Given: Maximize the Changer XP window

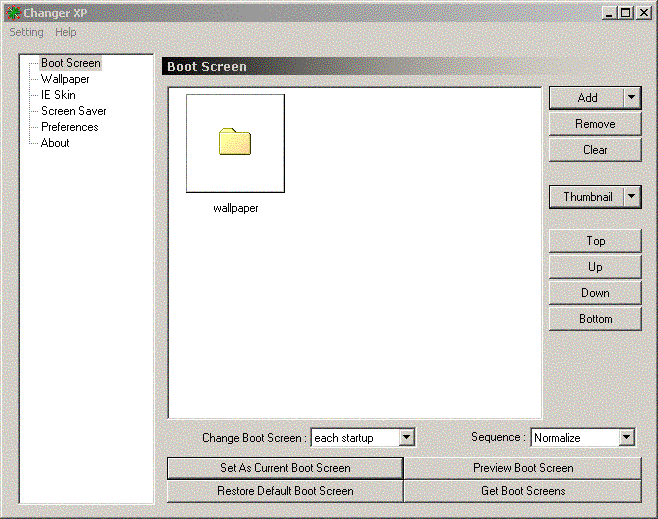Looking at the screenshot, I should [625, 13].
